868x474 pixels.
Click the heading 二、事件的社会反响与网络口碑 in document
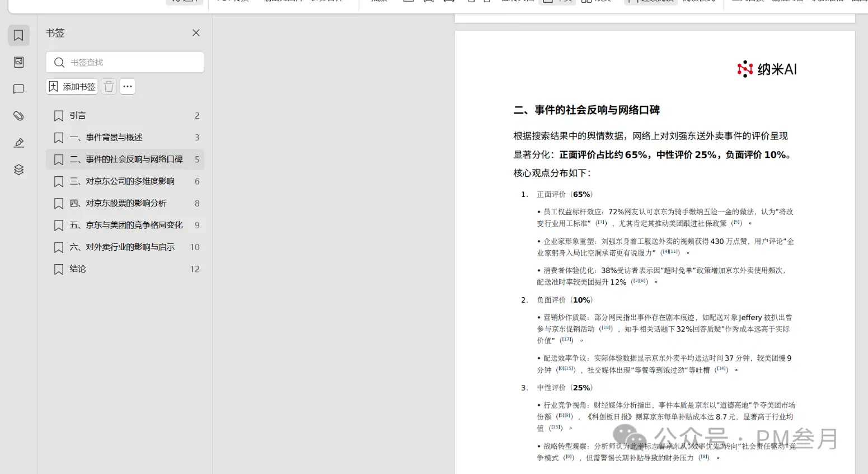pyautogui.click(x=587, y=110)
